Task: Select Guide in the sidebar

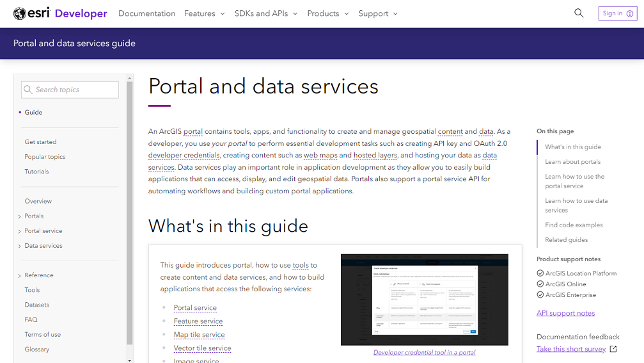Action: [x=33, y=112]
